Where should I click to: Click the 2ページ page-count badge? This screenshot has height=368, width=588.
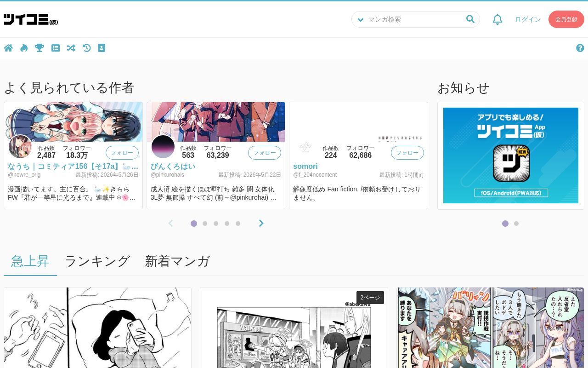point(370,298)
